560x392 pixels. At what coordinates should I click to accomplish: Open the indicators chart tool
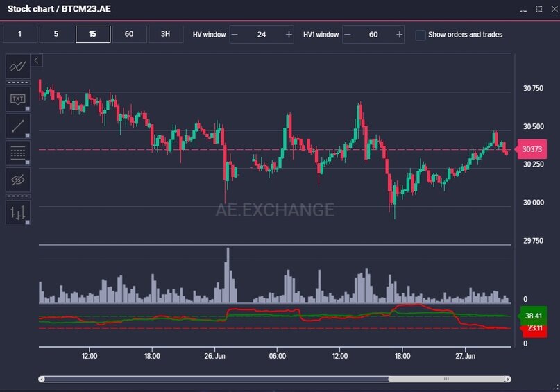click(x=18, y=67)
